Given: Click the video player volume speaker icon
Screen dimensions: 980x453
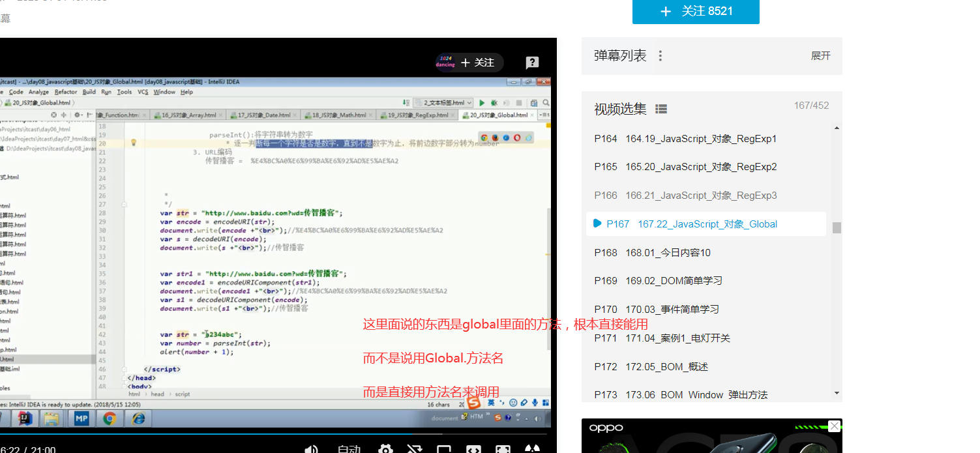Looking at the screenshot, I should pyautogui.click(x=312, y=448).
